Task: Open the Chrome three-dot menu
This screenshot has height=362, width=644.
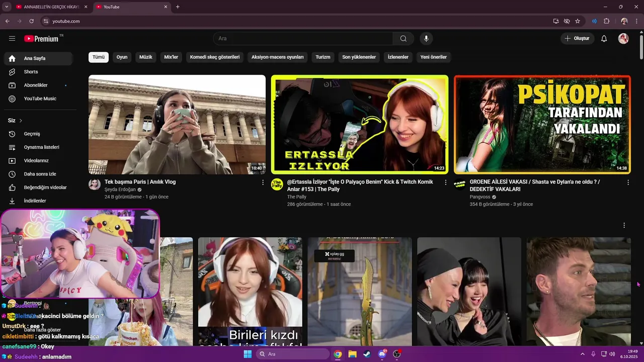Action: pos(636,21)
